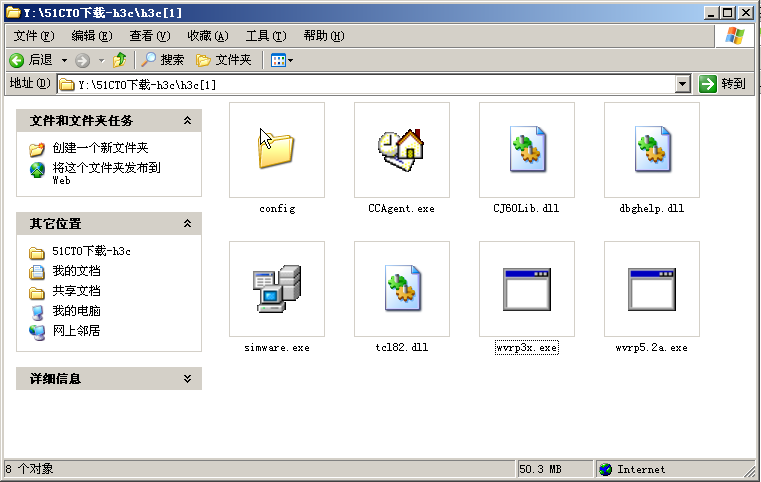Image resolution: width=761 pixels, height=482 pixels.
Task: Open the back history dropdown arrow
Action: 64,61
